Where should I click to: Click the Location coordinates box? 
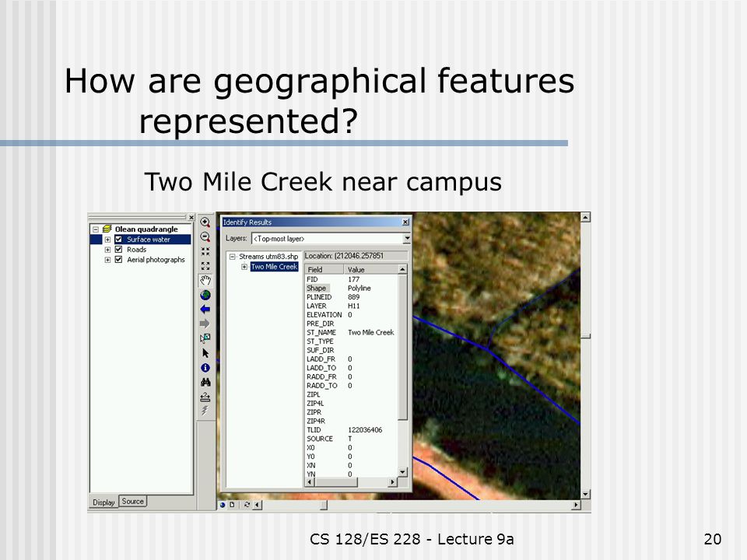356,256
